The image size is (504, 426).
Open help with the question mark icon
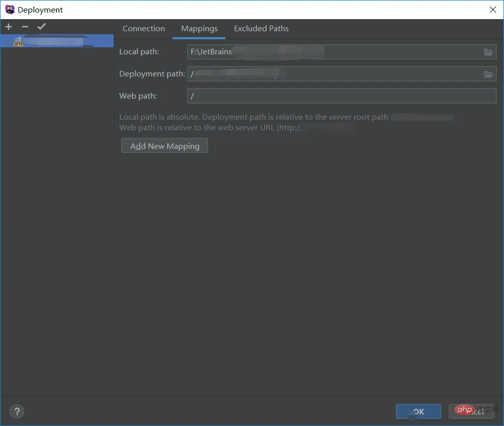(17, 411)
